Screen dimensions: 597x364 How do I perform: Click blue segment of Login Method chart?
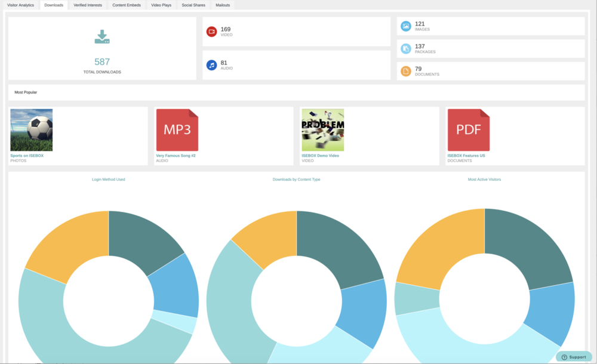point(175,286)
